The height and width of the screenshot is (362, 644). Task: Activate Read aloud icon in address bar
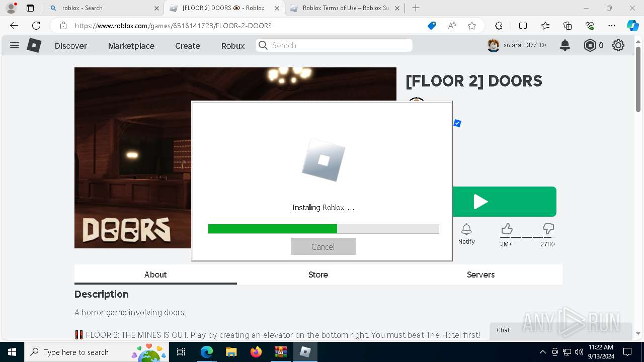coord(452,26)
